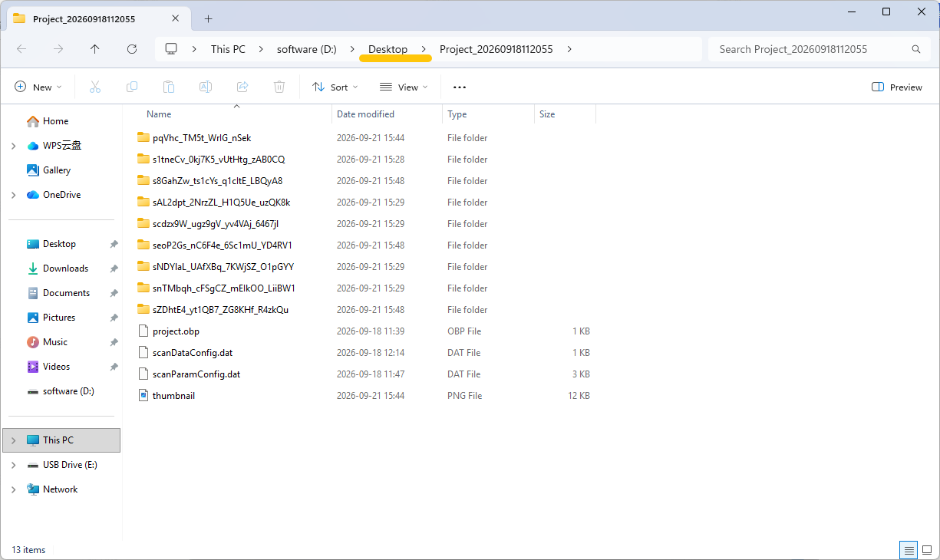Go up one folder level
The image size is (940, 560).
click(x=95, y=49)
